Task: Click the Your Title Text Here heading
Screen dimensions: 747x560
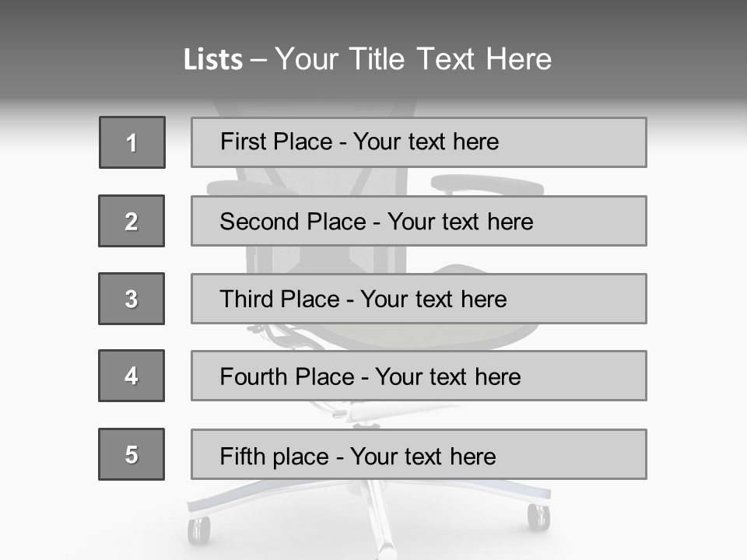Action: (413, 60)
